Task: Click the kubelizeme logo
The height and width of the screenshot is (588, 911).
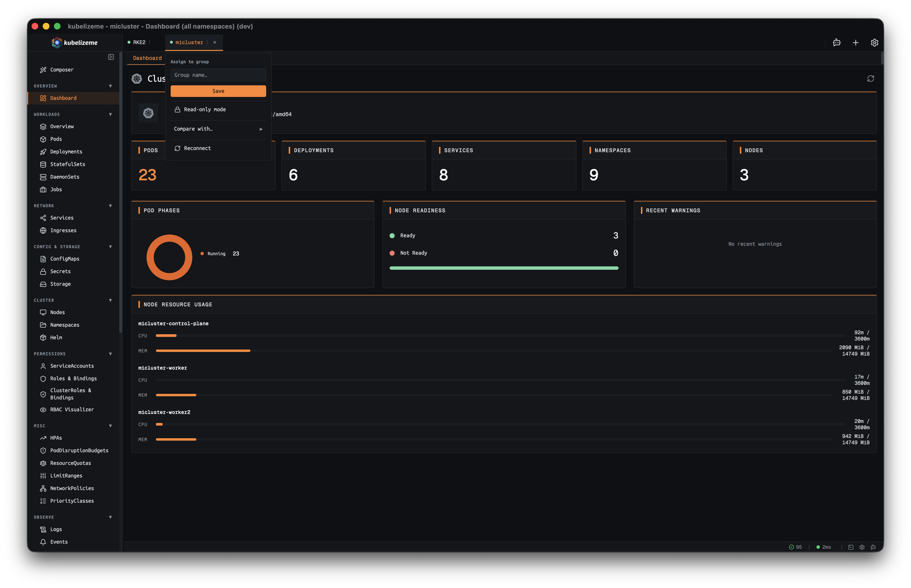Action: [x=74, y=42]
